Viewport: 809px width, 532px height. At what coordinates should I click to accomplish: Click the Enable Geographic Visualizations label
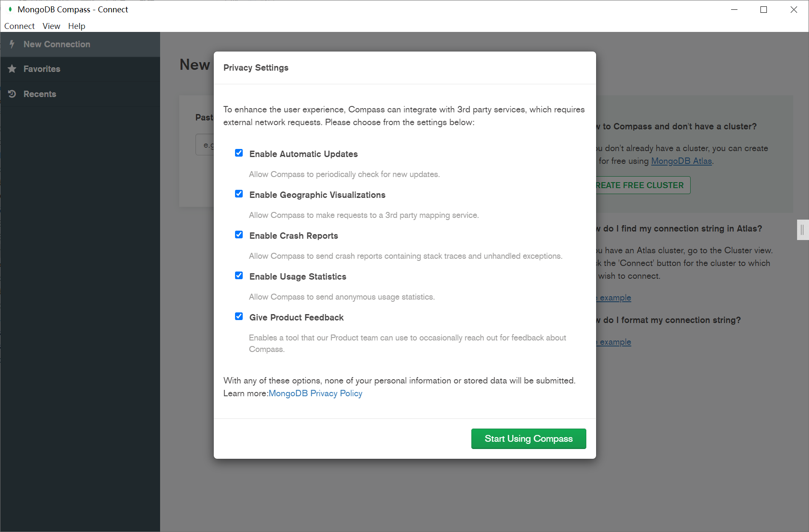pos(317,195)
